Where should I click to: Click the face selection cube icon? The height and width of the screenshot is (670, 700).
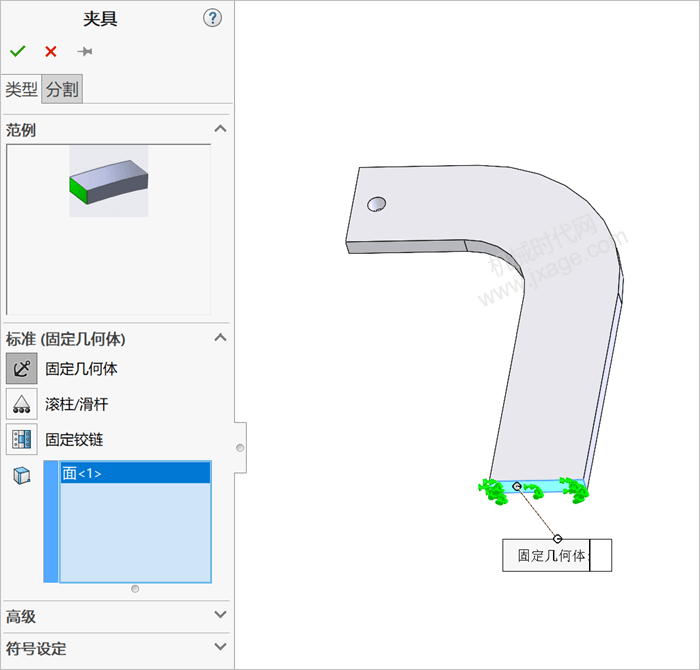tap(21, 475)
